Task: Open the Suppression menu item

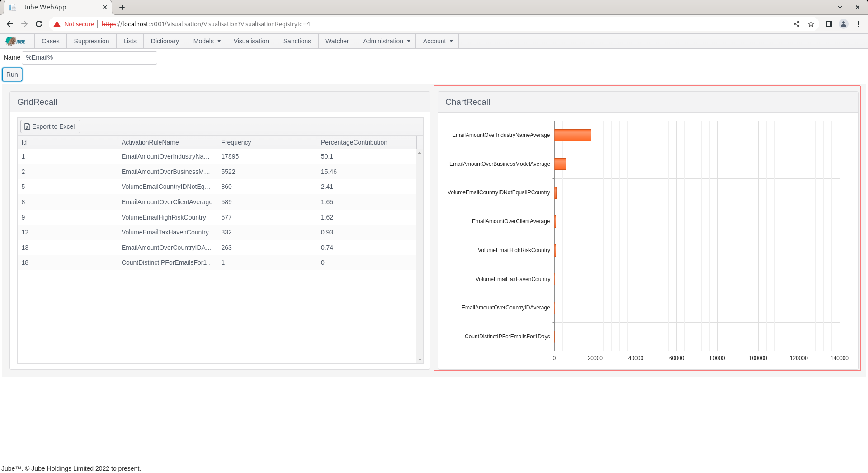Action: 91,41
